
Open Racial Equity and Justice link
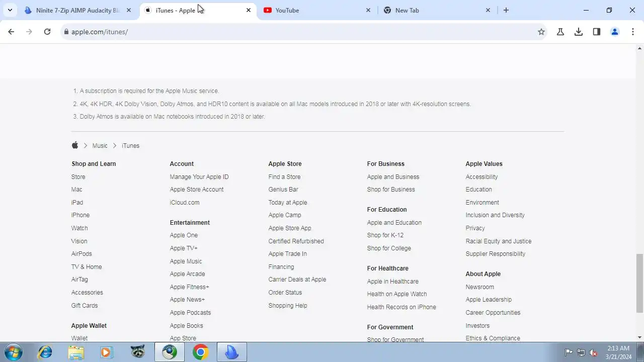[499, 241]
